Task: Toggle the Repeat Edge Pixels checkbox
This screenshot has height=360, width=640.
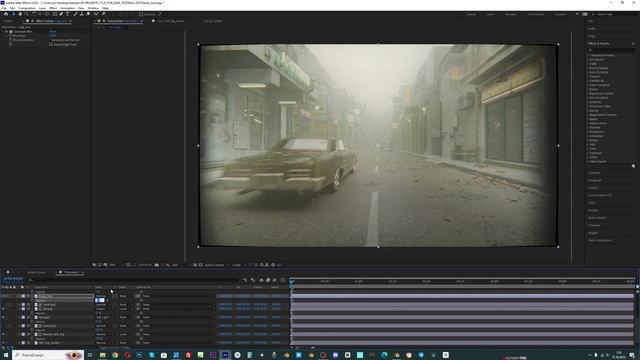Action: 51,44
